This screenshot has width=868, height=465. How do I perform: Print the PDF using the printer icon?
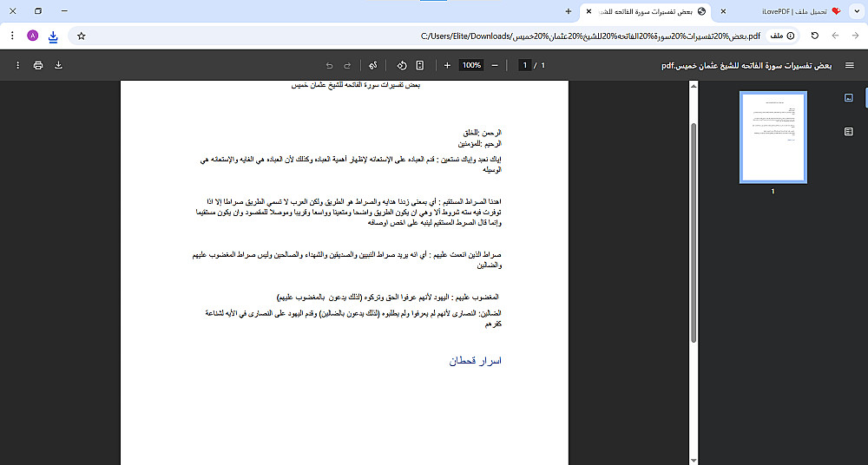click(x=38, y=65)
